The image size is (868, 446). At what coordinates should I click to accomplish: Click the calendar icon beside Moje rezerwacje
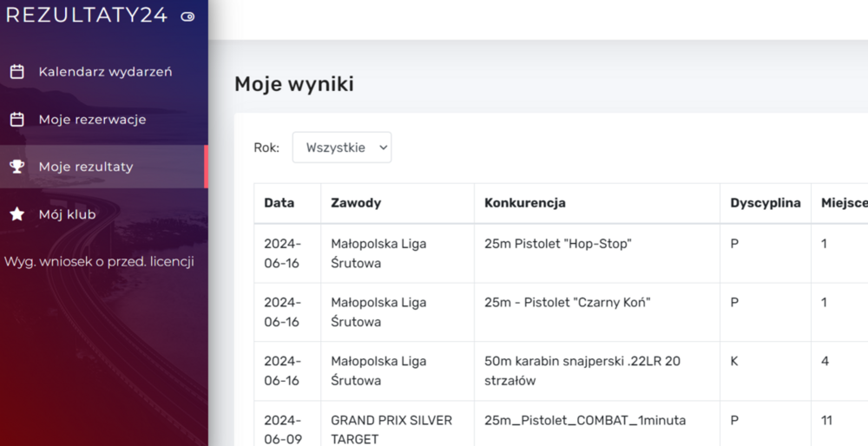coord(16,120)
